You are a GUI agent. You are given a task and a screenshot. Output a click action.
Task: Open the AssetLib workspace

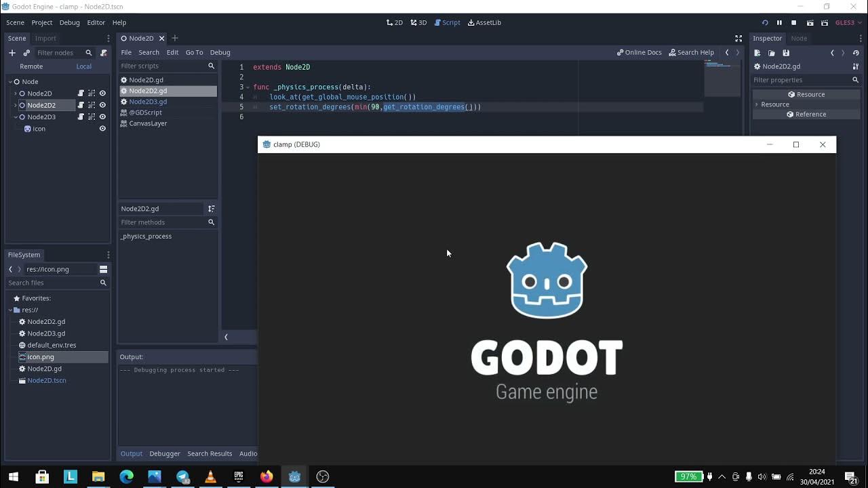click(x=484, y=22)
